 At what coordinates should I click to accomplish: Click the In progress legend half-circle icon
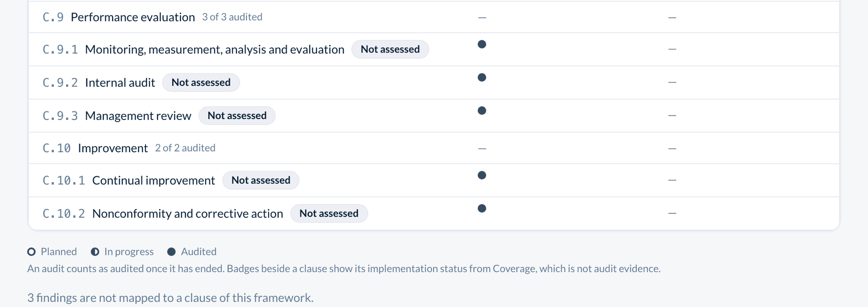point(95,252)
